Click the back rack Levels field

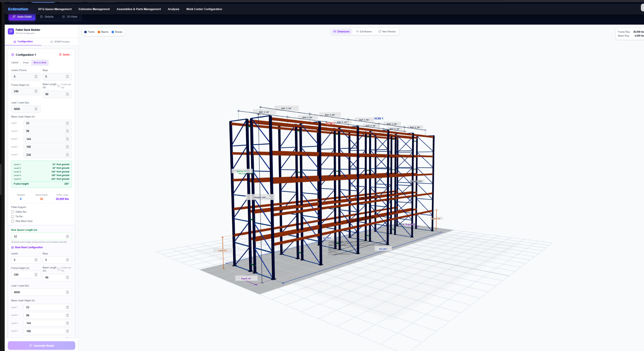click(x=25, y=260)
